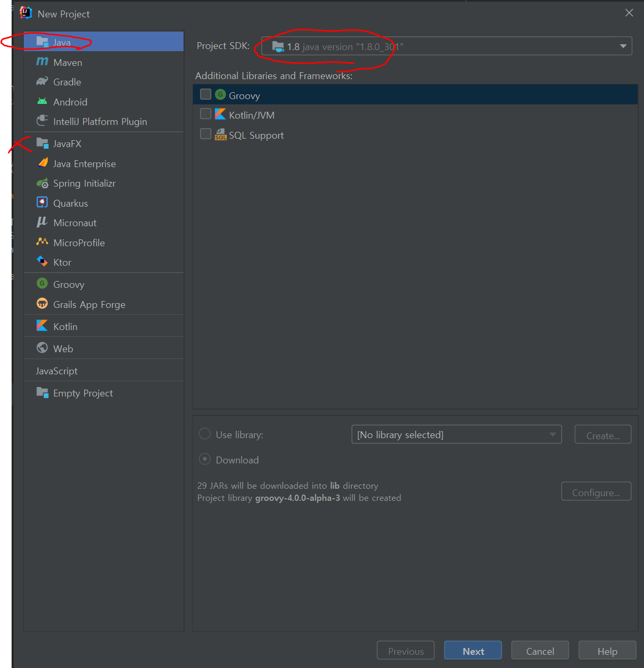
Task: Select the Download radio button
Action: pyautogui.click(x=205, y=459)
